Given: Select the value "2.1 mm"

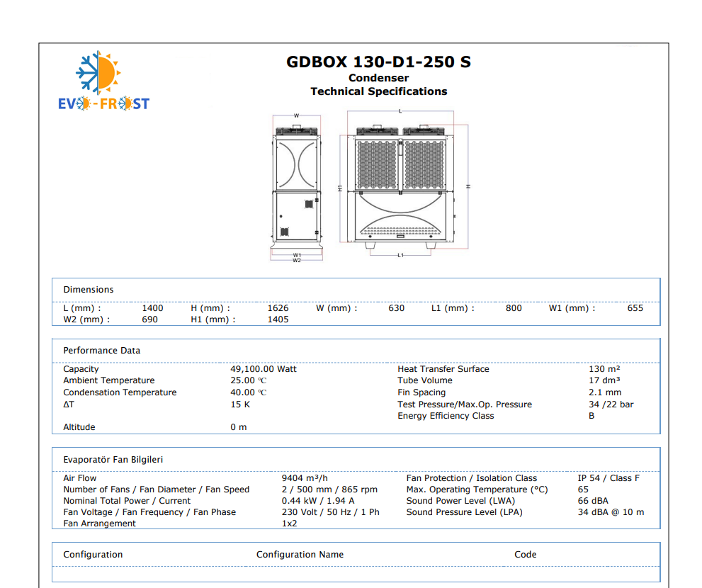Looking at the screenshot, I should pyautogui.click(x=605, y=392).
